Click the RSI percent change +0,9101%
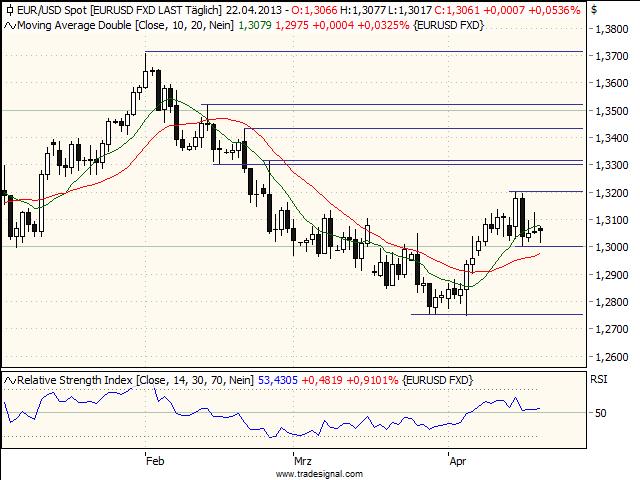 coord(372,380)
